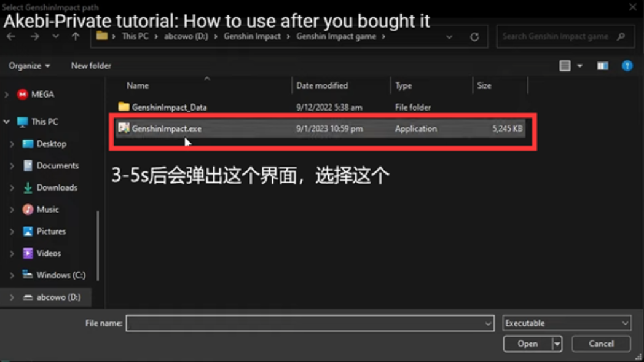644x362 pixels.
Task: Expand the Windows (C:) tree node
Action: click(12, 275)
